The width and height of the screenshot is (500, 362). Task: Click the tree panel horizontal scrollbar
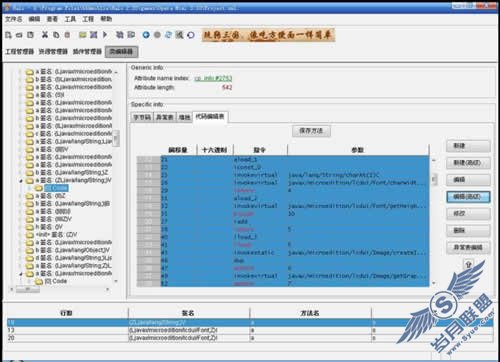pos(60,289)
